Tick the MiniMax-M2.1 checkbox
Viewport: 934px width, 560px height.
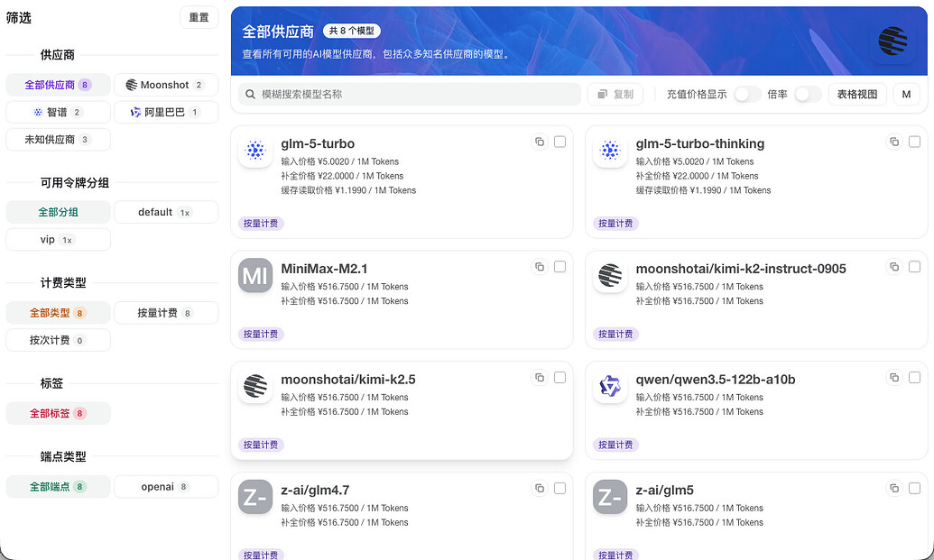[559, 267]
